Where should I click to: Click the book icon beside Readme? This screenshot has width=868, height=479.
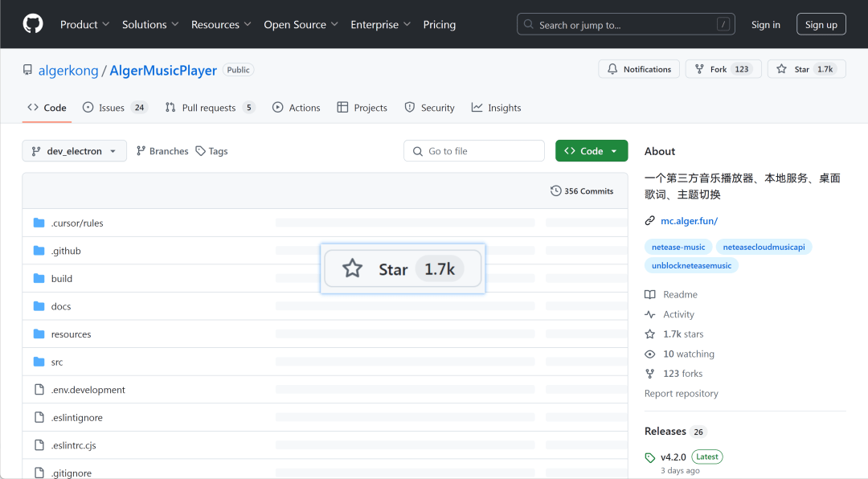[650, 294]
